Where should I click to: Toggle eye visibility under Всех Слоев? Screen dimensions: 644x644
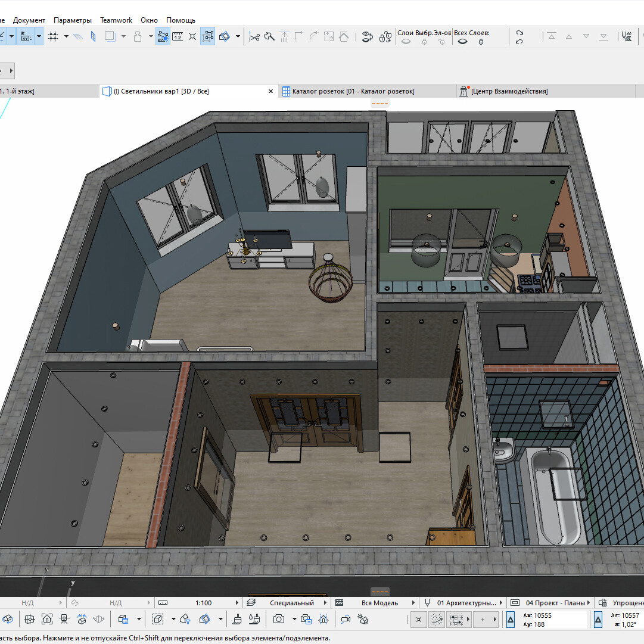pyautogui.click(x=462, y=42)
